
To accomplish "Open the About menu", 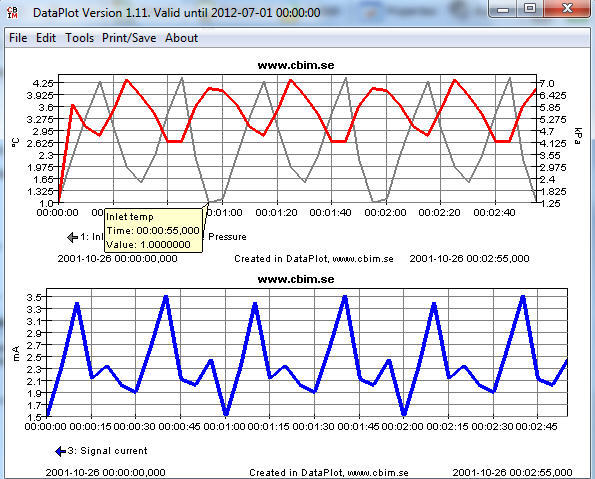I will (x=181, y=38).
